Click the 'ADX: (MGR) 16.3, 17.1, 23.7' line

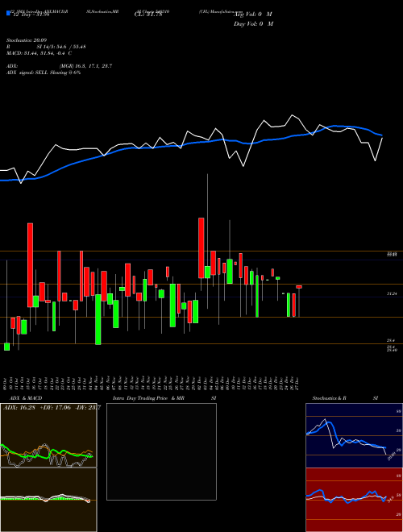59,66
